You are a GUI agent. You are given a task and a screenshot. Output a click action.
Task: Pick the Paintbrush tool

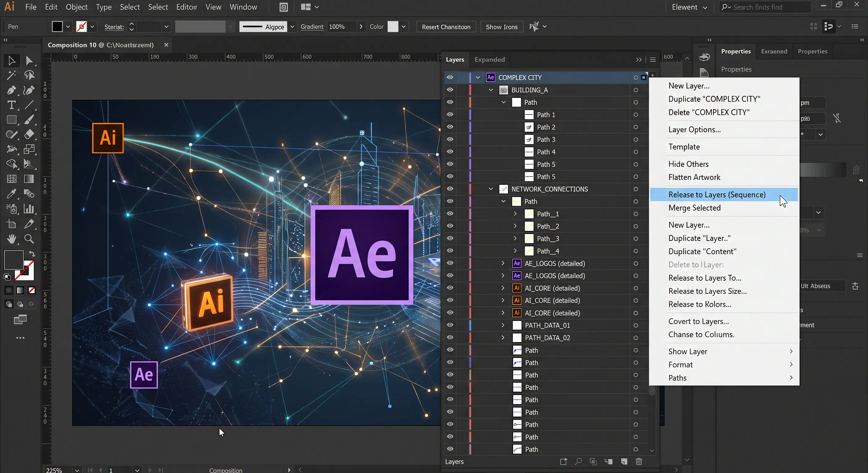pyautogui.click(x=29, y=119)
